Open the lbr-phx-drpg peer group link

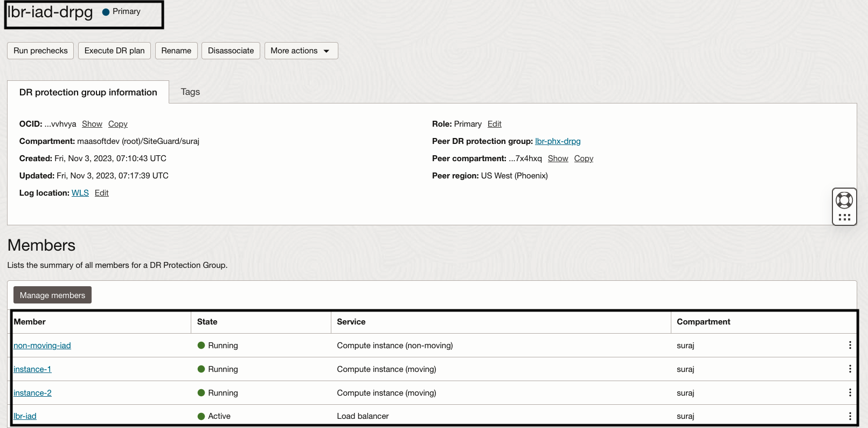[x=558, y=141]
